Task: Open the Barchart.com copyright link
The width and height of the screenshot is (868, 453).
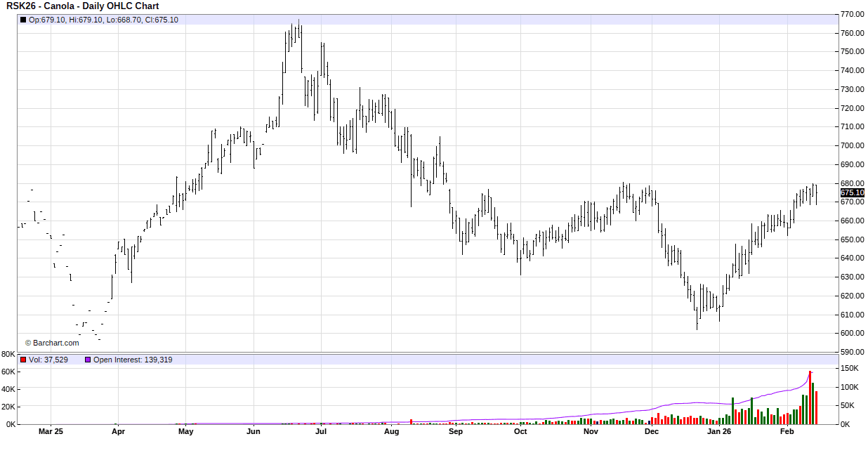Action: pyautogui.click(x=52, y=343)
